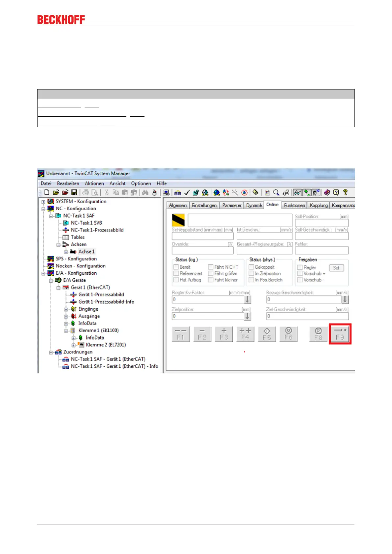Click the eyeglasses online data icon
392x554 pixels.
tap(298, 192)
